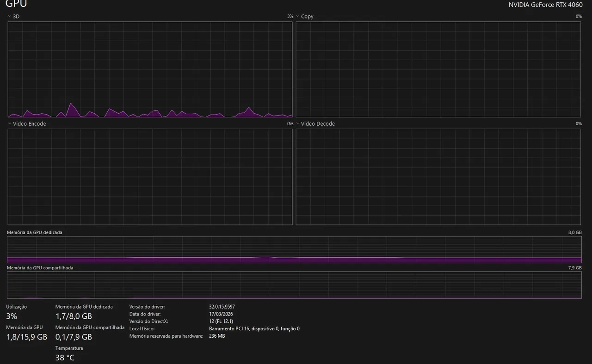This screenshot has width=592, height=364.
Task: Open the Video Encode engine dropdown
Action: click(27, 124)
